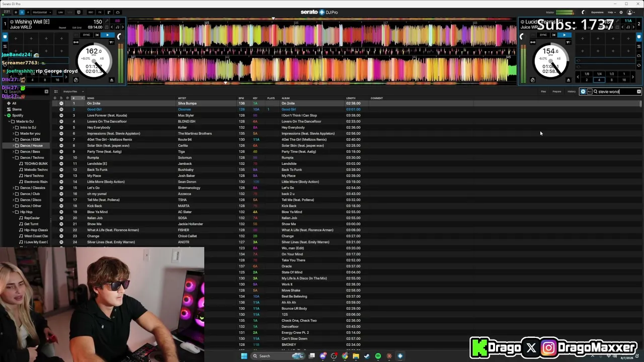The height and width of the screenshot is (362, 644).
Task: Open the Expansions menu
Action: pyautogui.click(x=597, y=12)
